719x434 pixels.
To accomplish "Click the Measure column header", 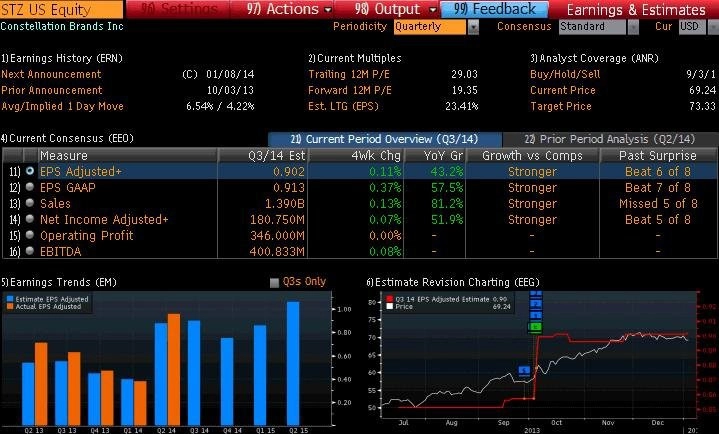I will point(127,156).
